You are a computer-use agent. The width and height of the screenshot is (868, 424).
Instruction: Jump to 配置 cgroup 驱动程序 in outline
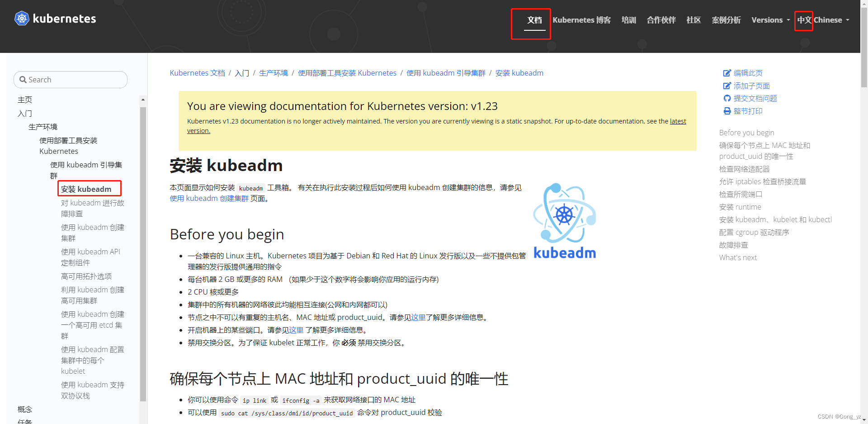[x=754, y=232]
